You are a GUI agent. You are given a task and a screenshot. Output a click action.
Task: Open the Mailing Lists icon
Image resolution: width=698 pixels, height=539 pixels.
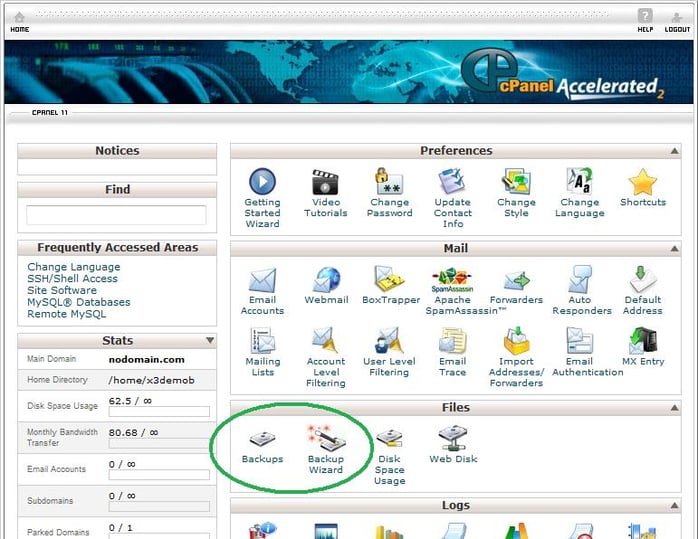pyautogui.click(x=263, y=340)
